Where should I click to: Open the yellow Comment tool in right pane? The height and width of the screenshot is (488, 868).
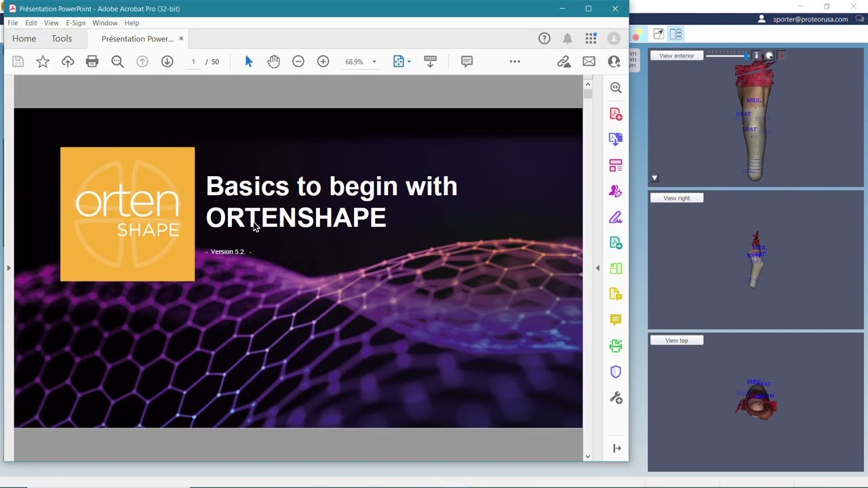[616, 320]
